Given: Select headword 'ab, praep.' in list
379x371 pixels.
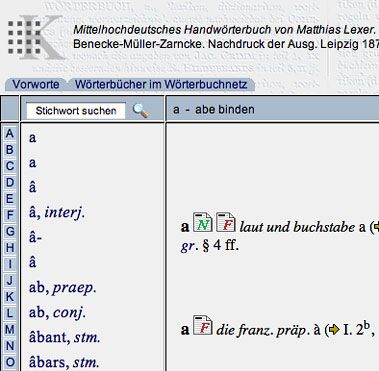Looking at the screenshot, I should pyautogui.click(x=63, y=288).
